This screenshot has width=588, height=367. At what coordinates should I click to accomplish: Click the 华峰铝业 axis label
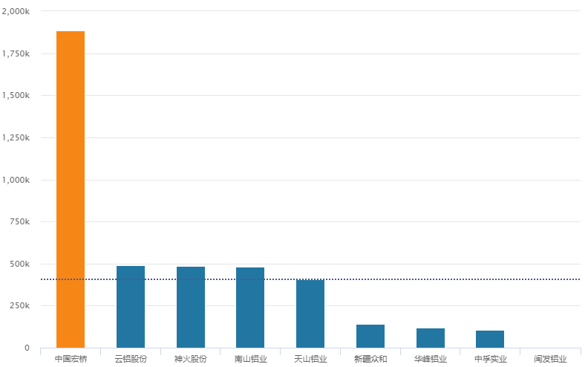click(x=431, y=359)
